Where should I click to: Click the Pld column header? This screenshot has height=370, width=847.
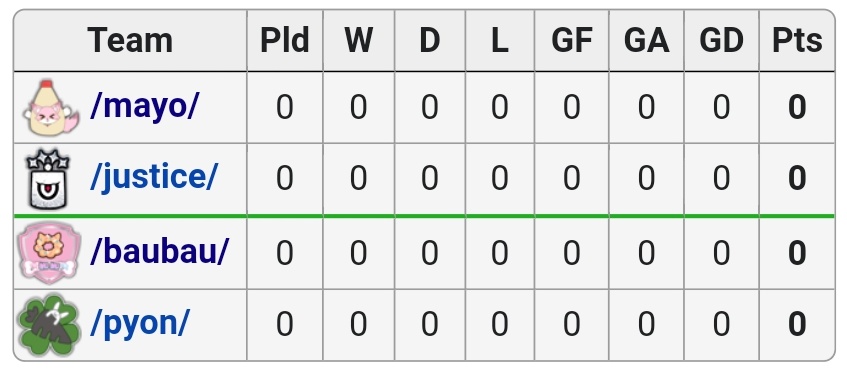pos(285,40)
